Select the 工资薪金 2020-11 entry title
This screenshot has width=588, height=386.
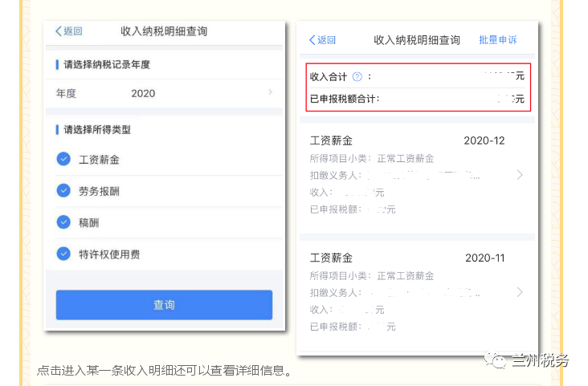tap(331, 258)
